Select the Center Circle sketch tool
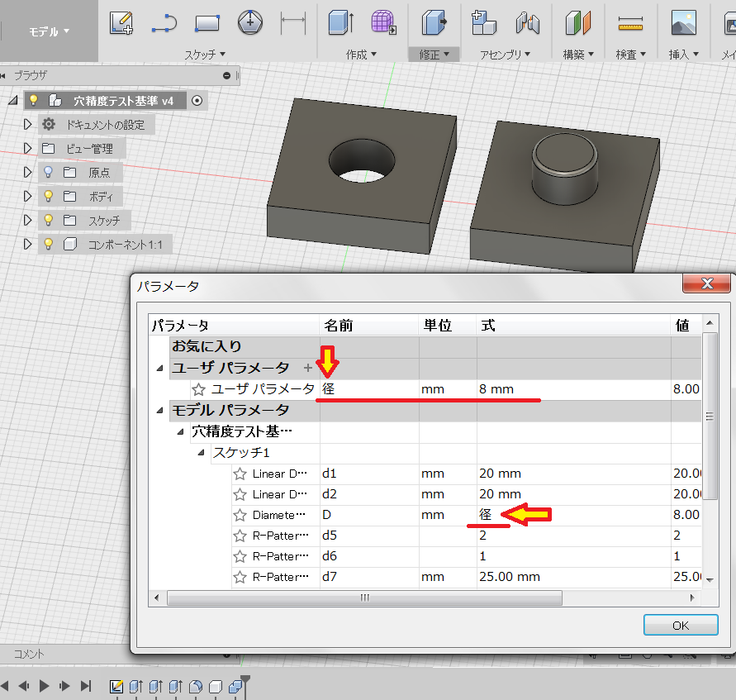The height and width of the screenshot is (700, 736). (250, 22)
